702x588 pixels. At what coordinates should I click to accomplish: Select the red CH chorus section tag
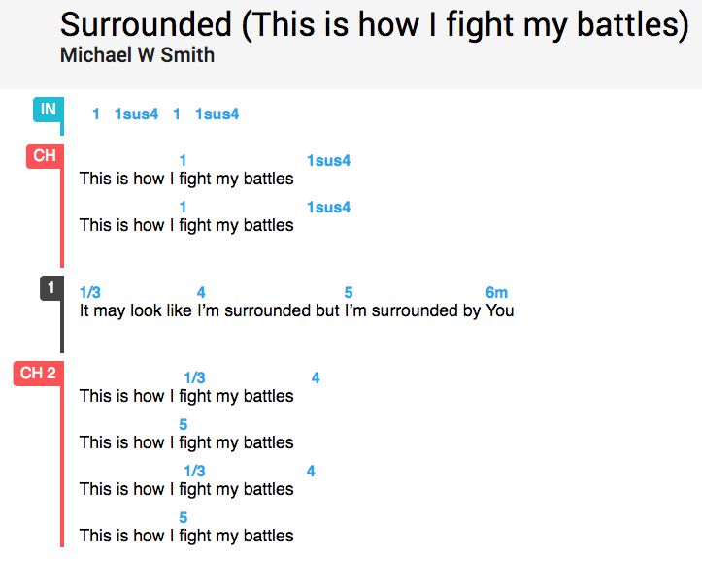[x=45, y=156]
